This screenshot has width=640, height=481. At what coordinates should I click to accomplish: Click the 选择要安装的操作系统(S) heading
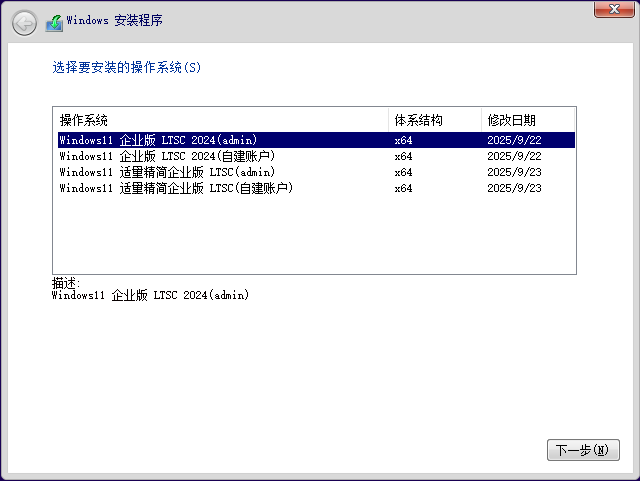126,68
